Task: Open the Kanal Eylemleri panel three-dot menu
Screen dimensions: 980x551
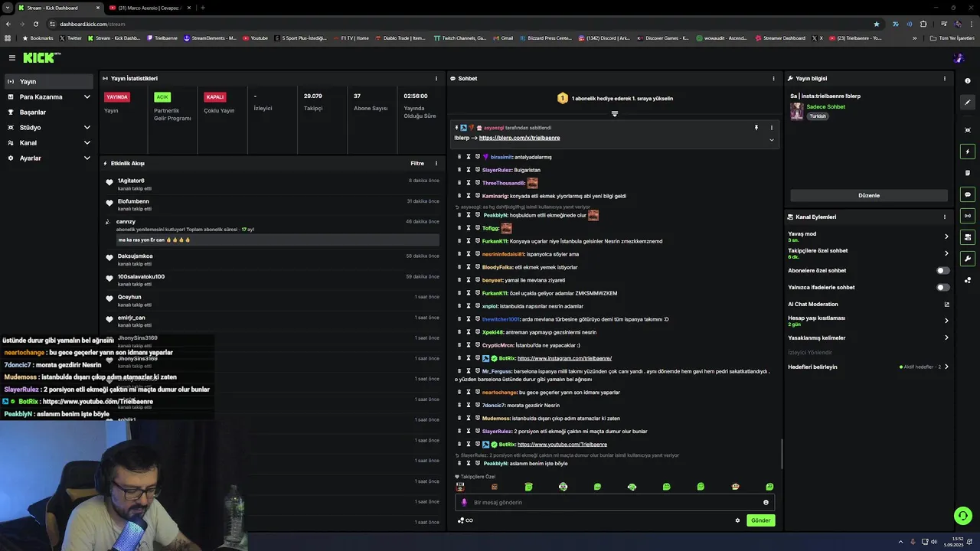Action: point(945,217)
